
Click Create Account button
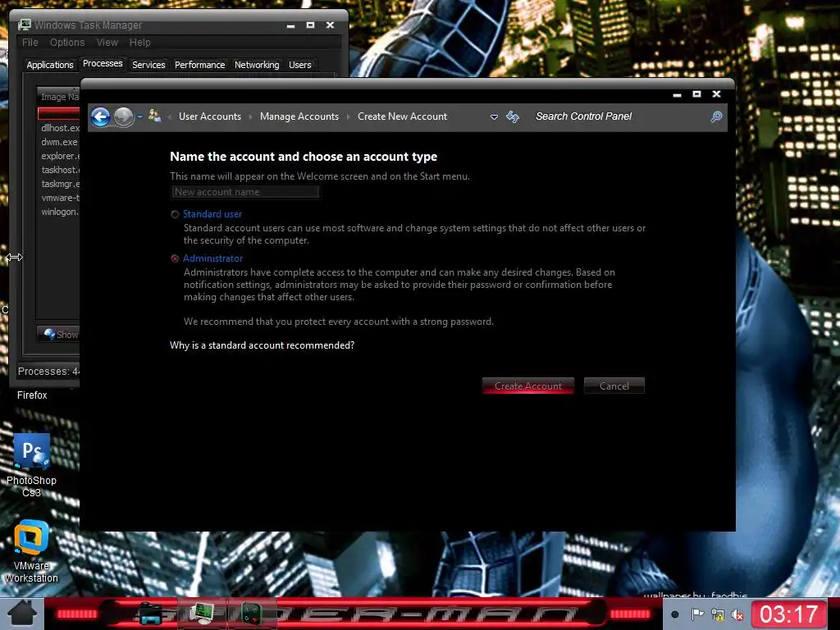[528, 386]
